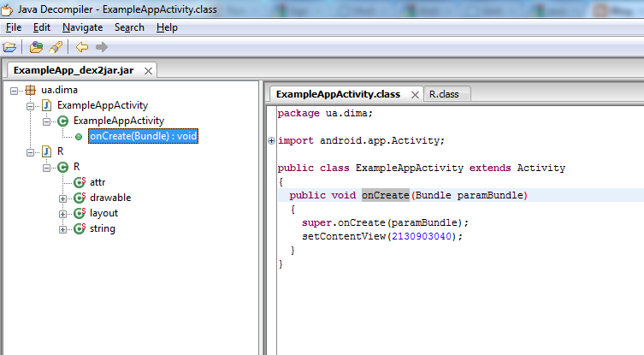
Task: Collapse the ExampleAppActivity file node
Action: (x=30, y=106)
